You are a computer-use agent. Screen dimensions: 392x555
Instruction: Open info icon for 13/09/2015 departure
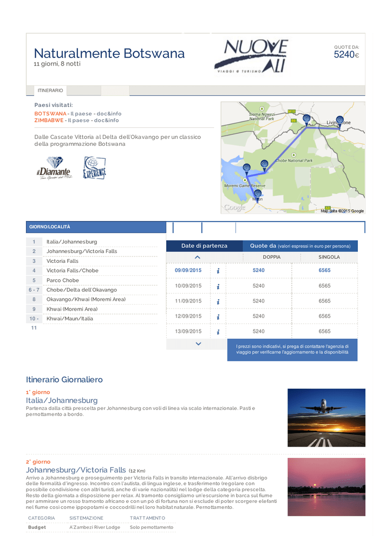[x=218, y=332]
